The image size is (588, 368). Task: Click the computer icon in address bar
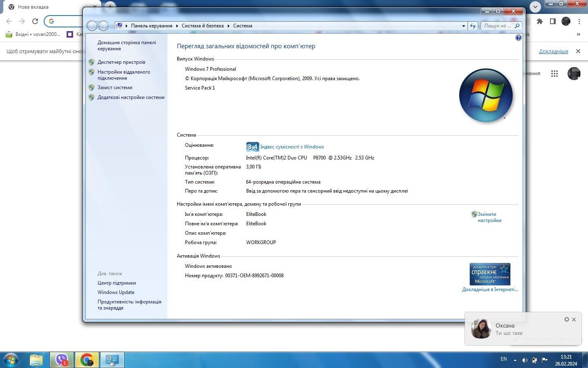pos(120,26)
